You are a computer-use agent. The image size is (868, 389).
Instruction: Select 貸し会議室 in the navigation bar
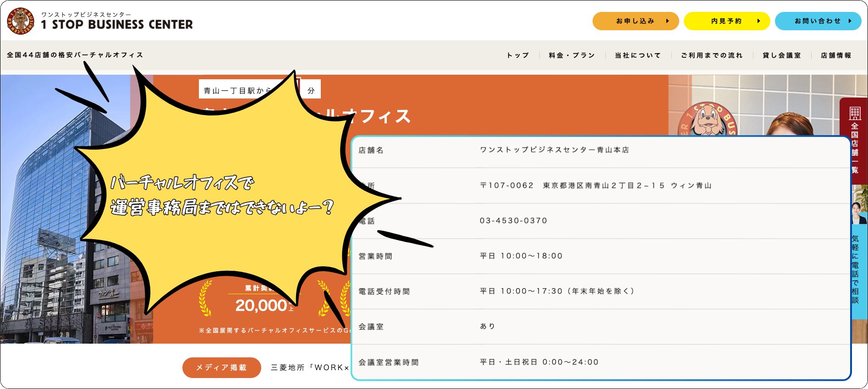coord(781,55)
